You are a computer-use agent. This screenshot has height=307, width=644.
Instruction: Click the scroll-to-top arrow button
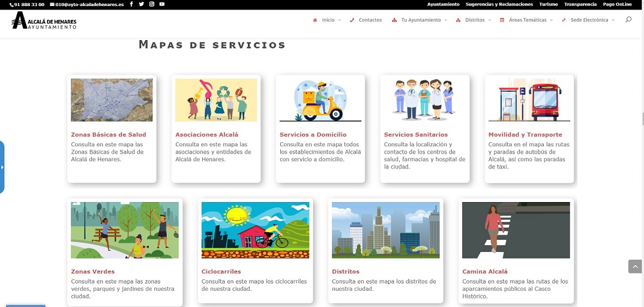(635, 266)
